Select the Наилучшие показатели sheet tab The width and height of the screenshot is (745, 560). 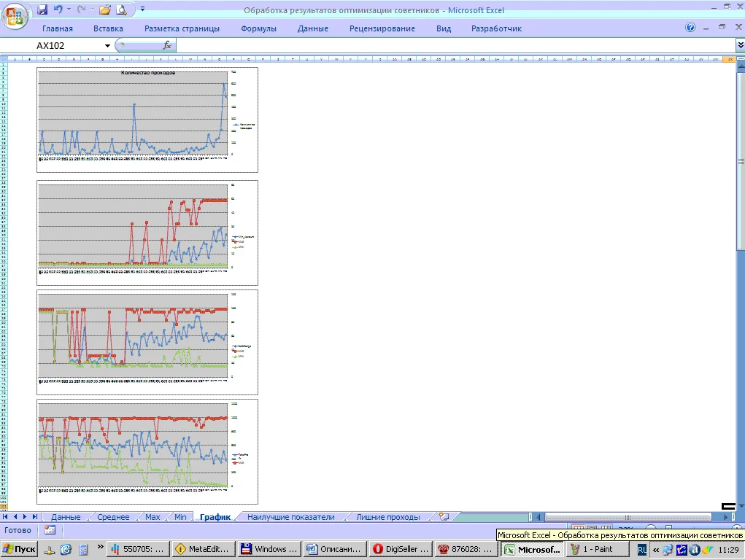coord(290,517)
